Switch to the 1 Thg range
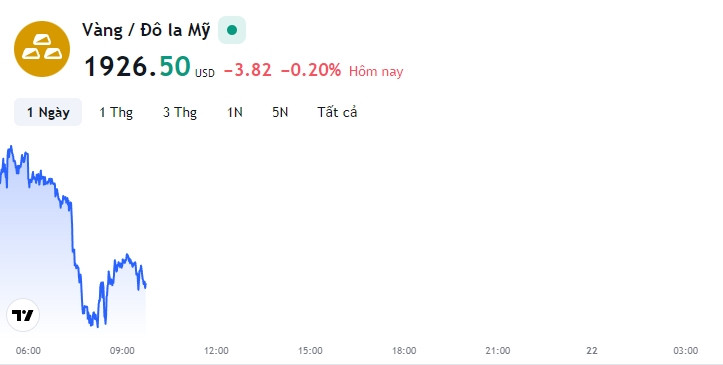Viewport: 723px width, 365px height. coord(116,112)
